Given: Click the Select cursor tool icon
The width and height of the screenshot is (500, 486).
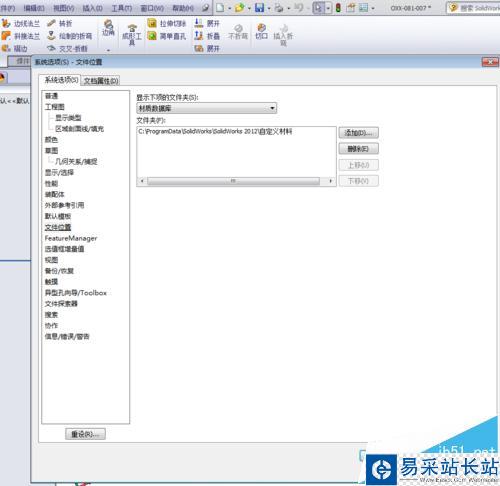Looking at the screenshot, I should (318, 7).
